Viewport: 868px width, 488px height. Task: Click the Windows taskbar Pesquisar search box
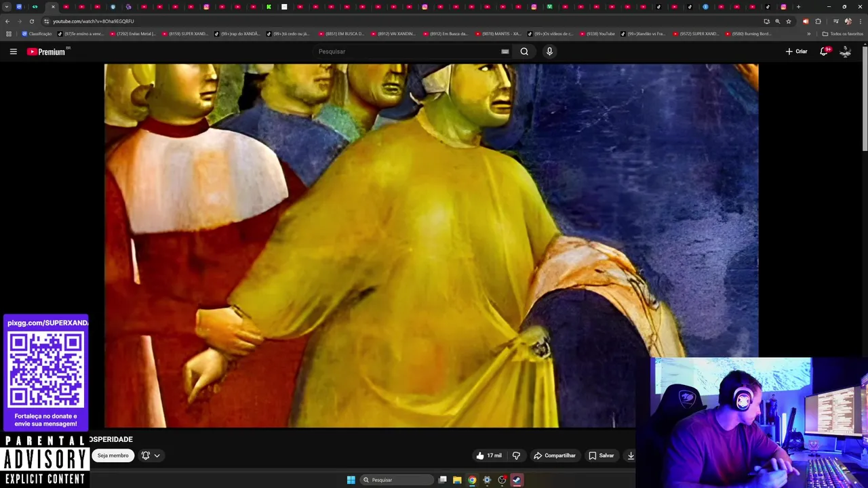point(397,480)
